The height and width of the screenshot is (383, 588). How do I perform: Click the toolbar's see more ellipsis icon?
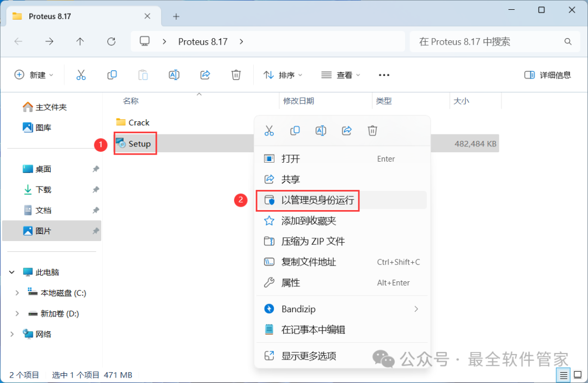click(384, 75)
